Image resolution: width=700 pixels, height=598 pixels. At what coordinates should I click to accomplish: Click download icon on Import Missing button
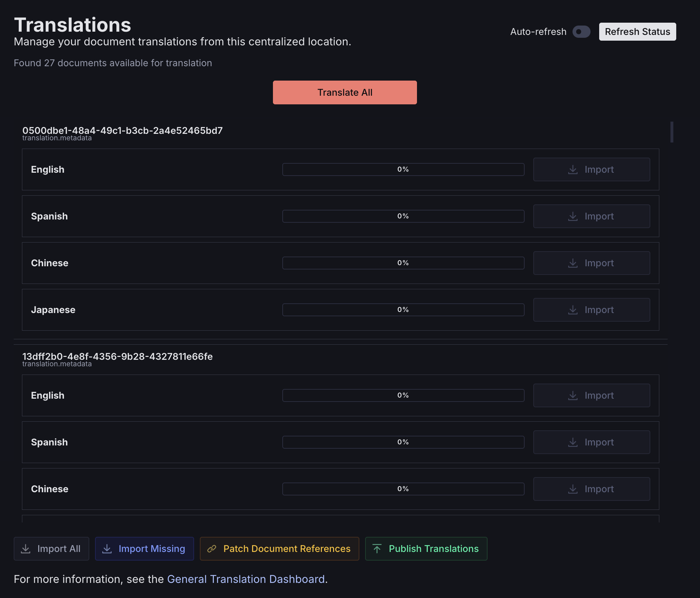pos(107,549)
